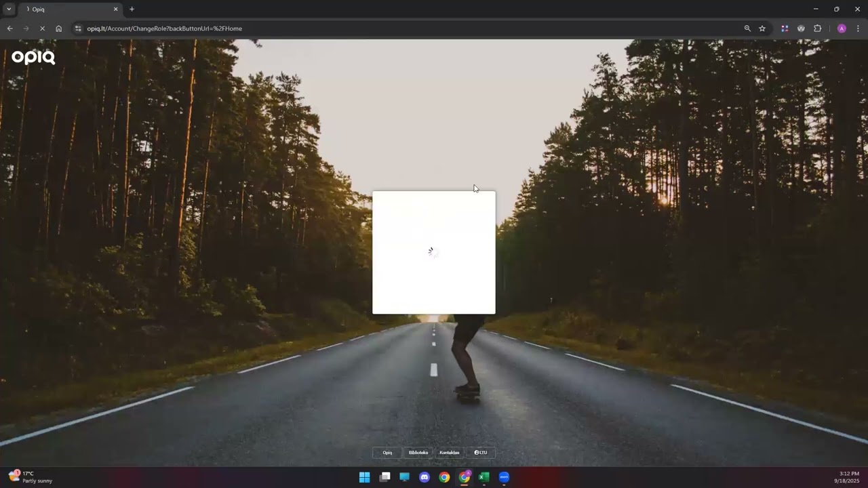Open the Windows Start menu
The height and width of the screenshot is (488, 868).
pyautogui.click(x=364, y=477)
